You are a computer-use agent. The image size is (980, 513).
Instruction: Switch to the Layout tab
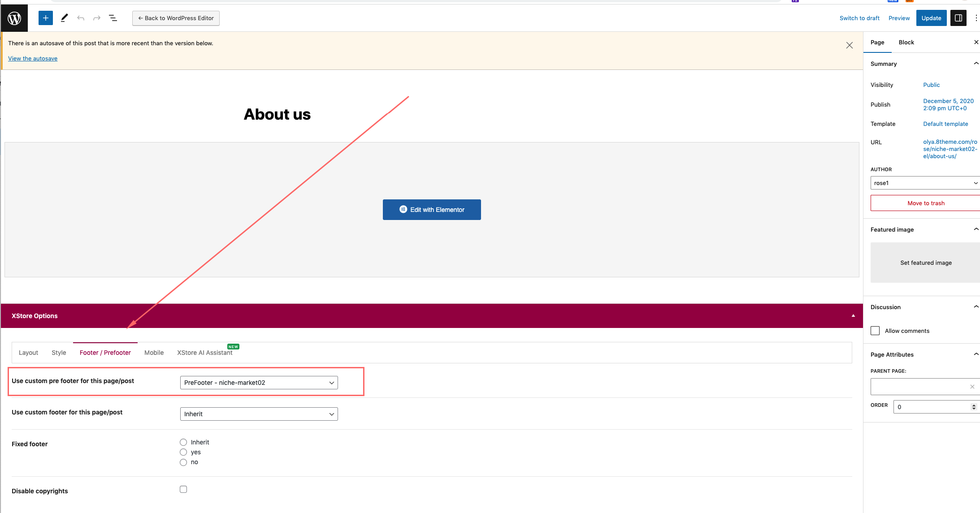pos(29,352)
